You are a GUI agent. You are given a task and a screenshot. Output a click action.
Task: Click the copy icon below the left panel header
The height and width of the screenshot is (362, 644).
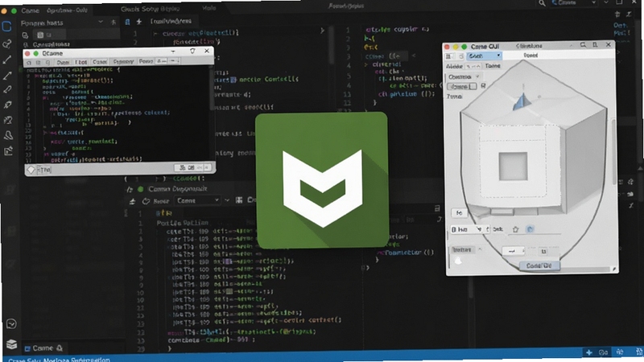(x=26, y=35)
